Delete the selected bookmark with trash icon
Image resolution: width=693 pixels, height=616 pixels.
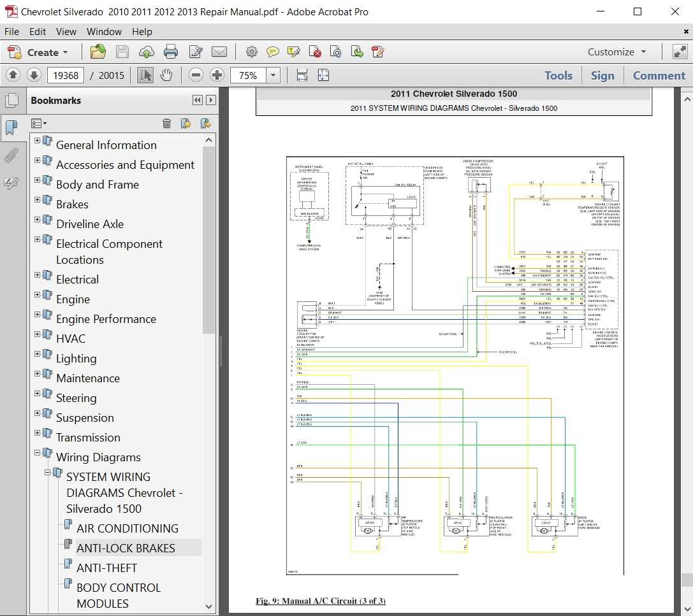[x=166, y=124]
